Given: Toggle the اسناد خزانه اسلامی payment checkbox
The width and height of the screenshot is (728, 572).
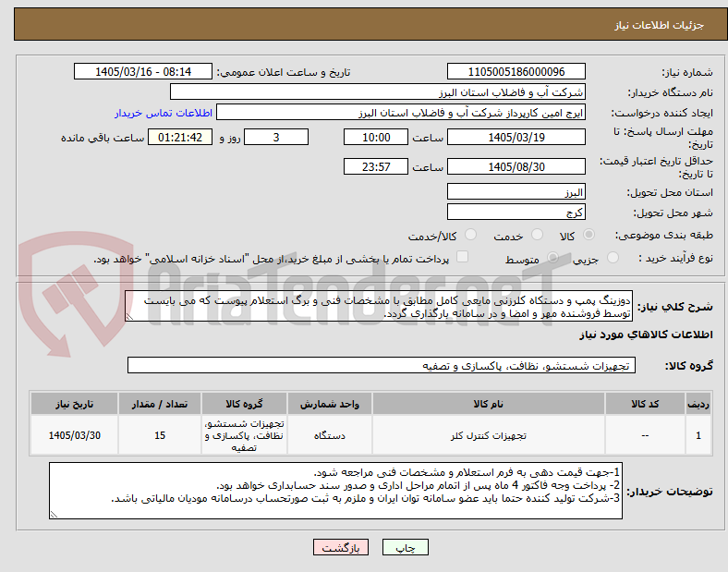Looking at the screenshot, I should [x=463, y=257].
